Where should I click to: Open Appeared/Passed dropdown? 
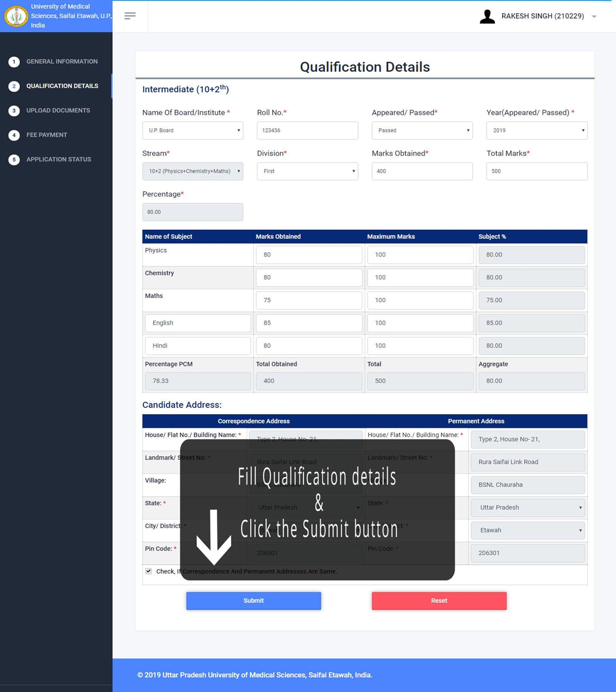pyautogui.click(x=422, y=130)
